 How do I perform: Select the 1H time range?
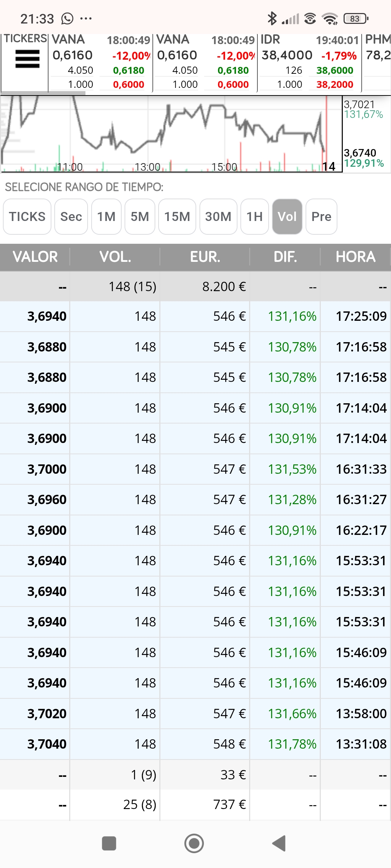(255, 217)
